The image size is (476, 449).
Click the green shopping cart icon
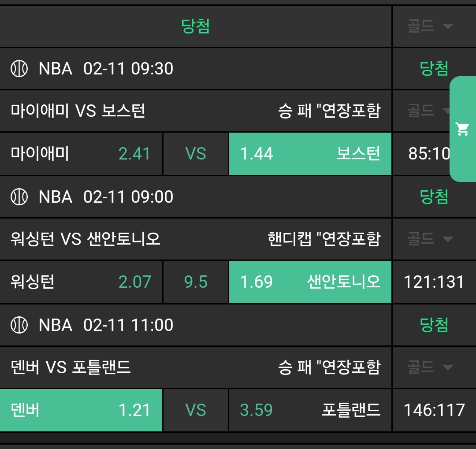click(462, 129)
